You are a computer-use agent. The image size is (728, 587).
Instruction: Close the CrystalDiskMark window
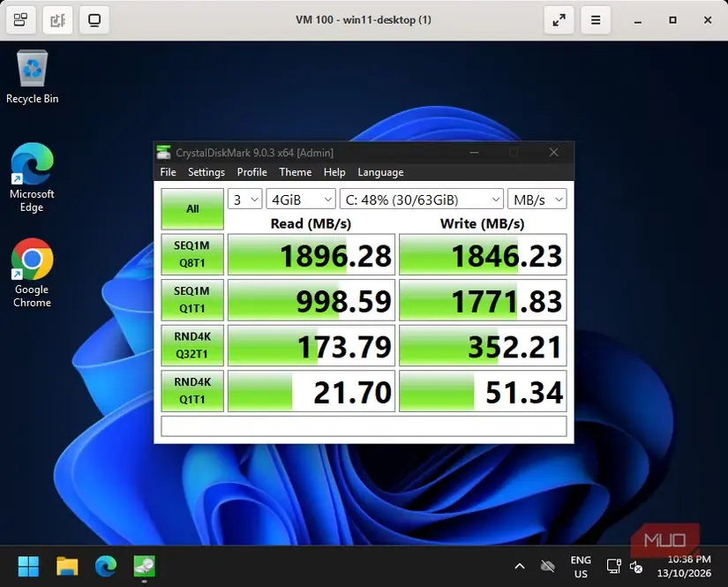click(x=553, y=153)
